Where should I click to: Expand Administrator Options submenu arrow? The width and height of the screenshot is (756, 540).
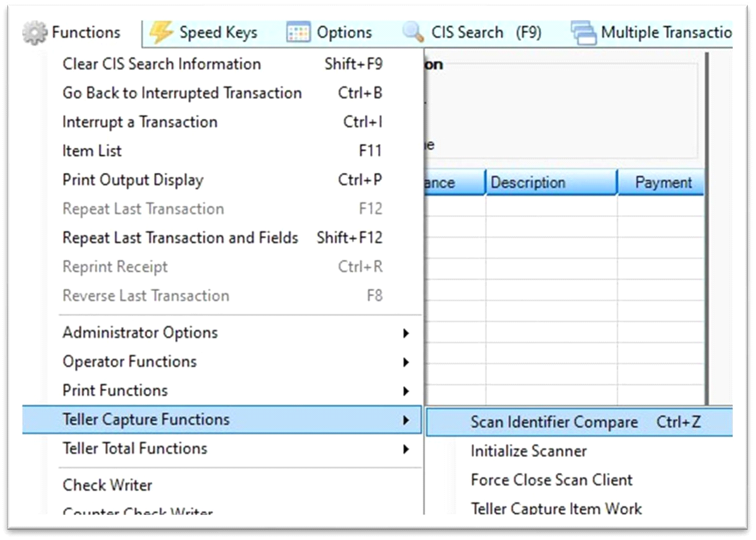406,333
